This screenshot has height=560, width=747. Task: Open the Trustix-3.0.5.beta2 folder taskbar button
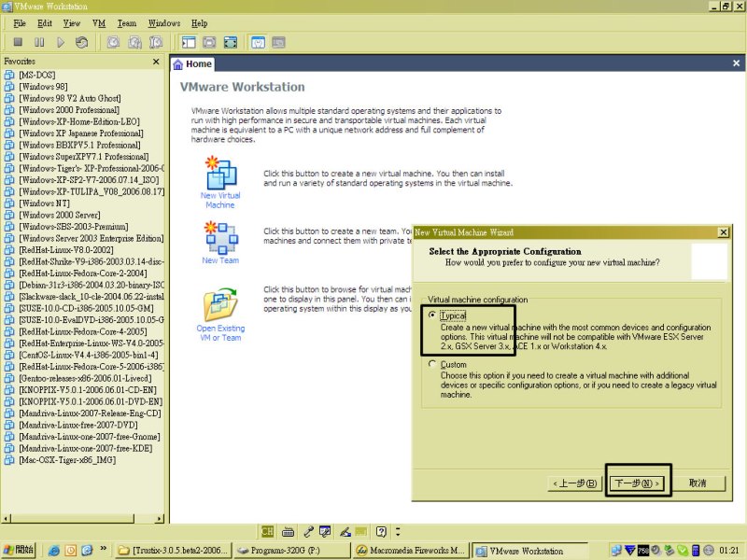(x=174, y=551)
